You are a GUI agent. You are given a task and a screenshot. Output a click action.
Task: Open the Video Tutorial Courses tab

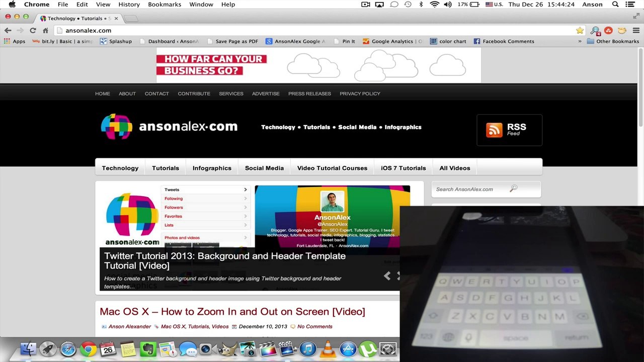tap(332, 168)
